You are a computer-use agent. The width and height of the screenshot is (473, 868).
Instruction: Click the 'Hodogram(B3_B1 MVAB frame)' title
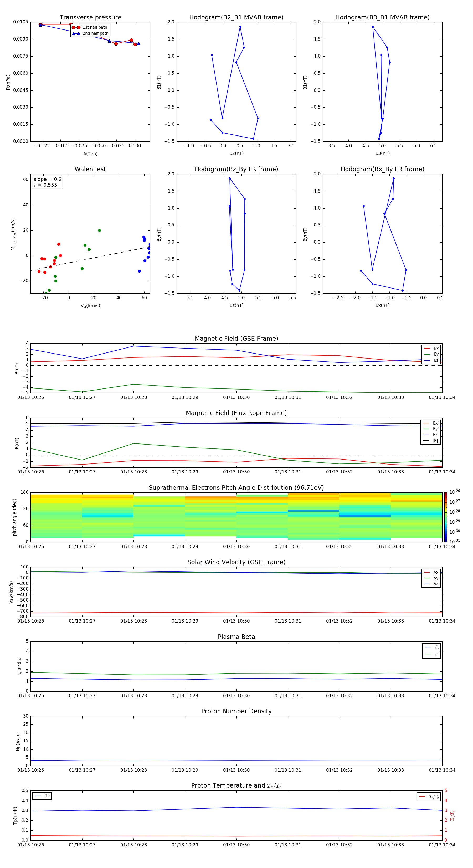tap(382, 18)
